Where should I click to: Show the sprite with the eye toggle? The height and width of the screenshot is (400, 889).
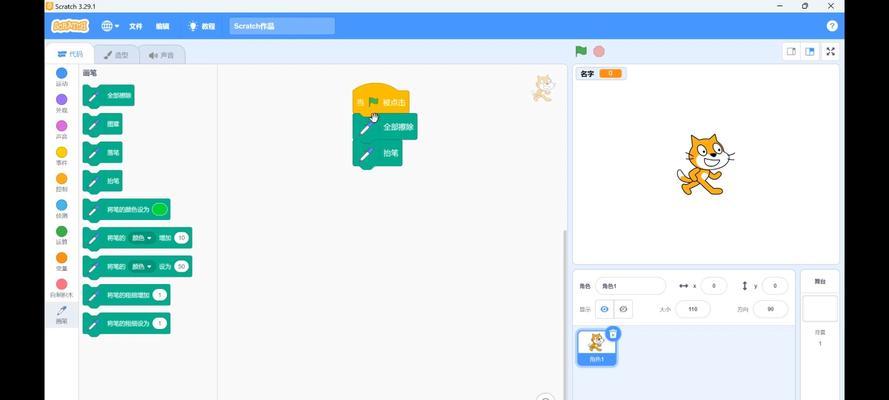(604, 309)
